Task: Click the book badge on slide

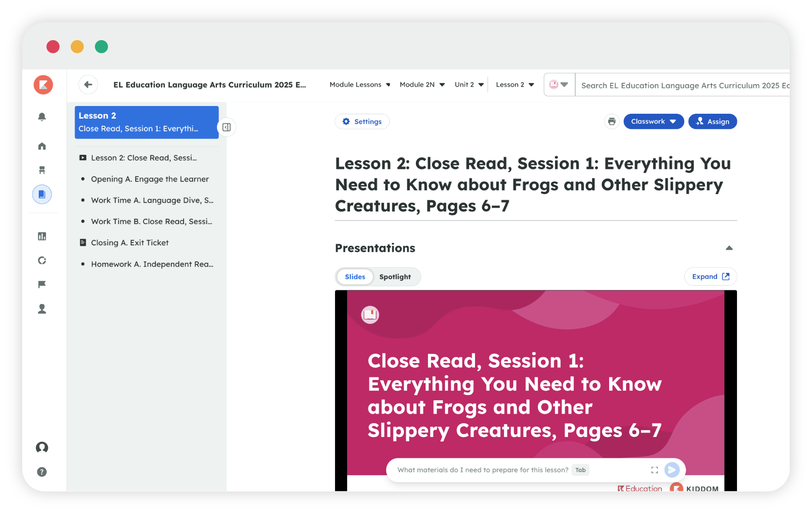Action: (x=370, y=315)
